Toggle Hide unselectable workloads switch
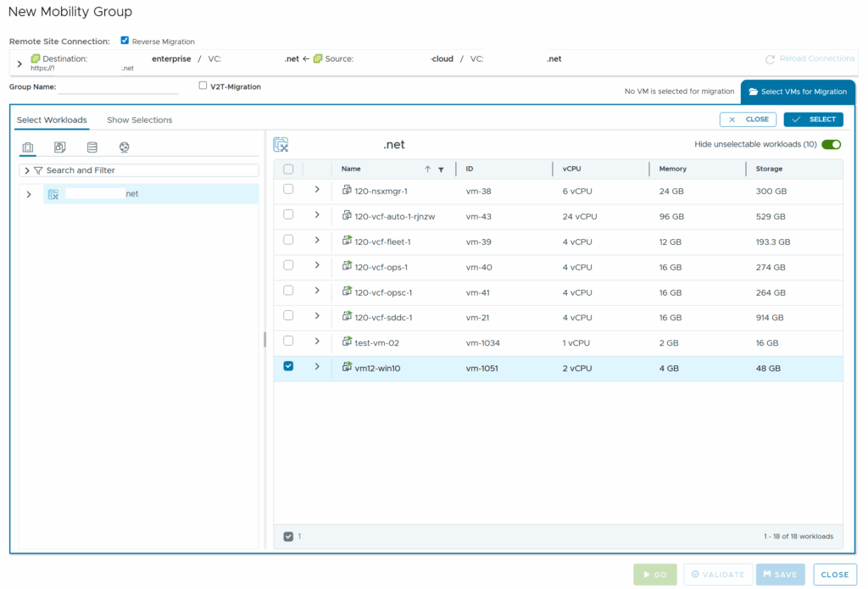The image size is (868, 589). pyautogui.click(x=831, y=145)
